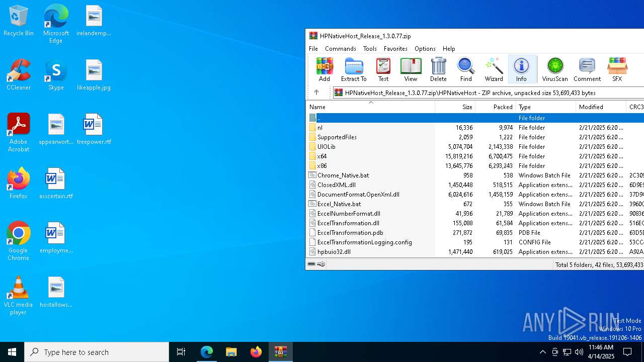Launch the Wizard tool
This screenshot has height=362, width=644.
pyautogui.click(x=494, y=69)
